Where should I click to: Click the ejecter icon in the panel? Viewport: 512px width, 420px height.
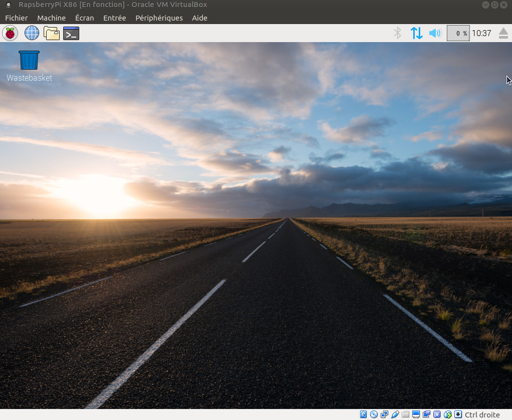pyautogui.click(x=503, y=34)
